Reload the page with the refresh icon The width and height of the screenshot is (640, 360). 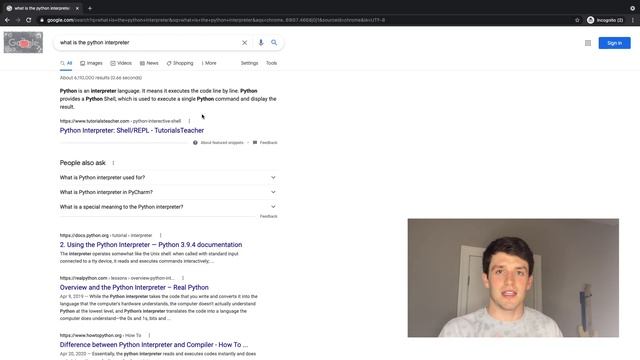pyautogui.click(x=29, y=20)
